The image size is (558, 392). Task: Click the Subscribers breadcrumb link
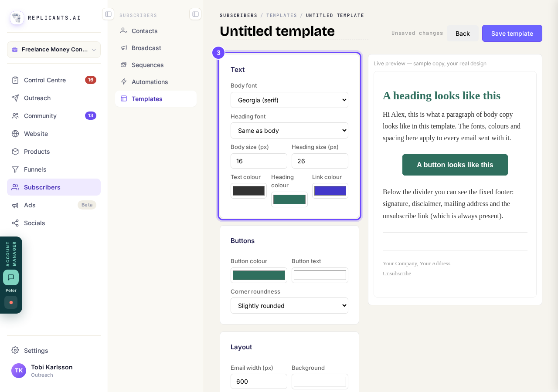pos(238,15)
